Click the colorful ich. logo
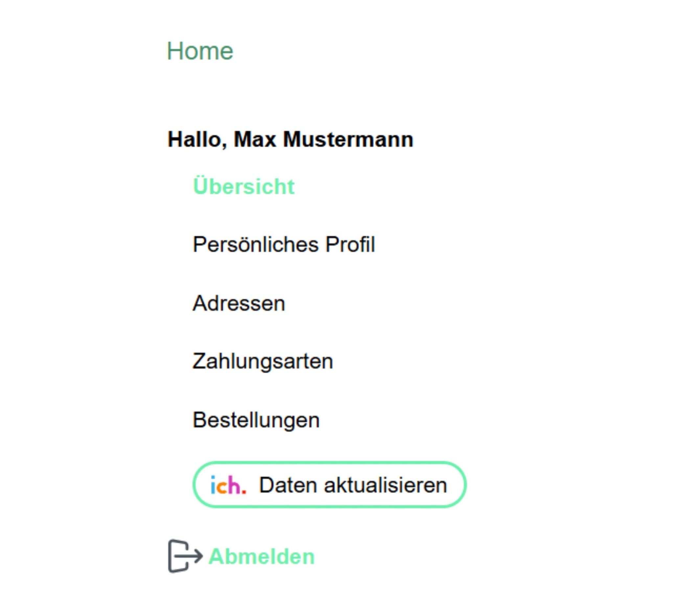The image size is (690, 616). coord(228,485)
